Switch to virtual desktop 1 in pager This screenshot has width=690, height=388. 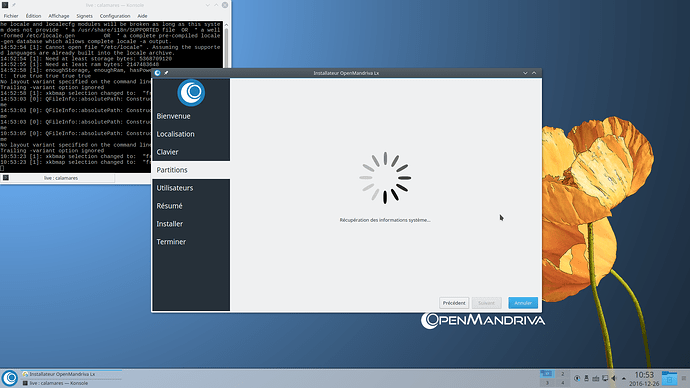coord(547,374)
